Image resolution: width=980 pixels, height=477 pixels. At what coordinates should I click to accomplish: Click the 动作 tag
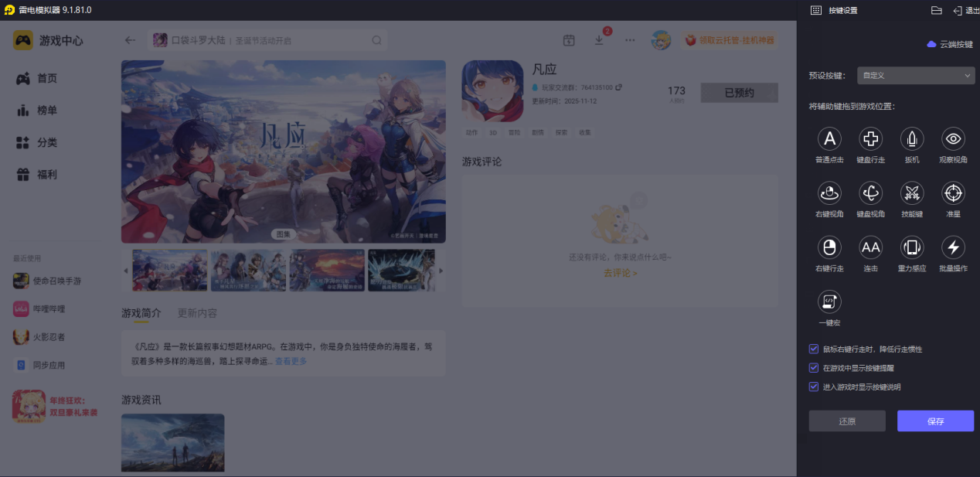[x=471, y=132]
